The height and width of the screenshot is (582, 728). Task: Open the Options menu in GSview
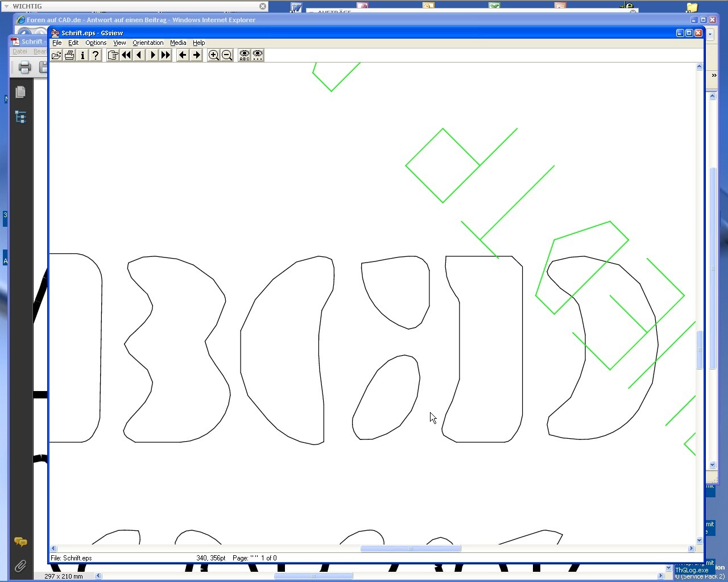[x=96, y=43]
